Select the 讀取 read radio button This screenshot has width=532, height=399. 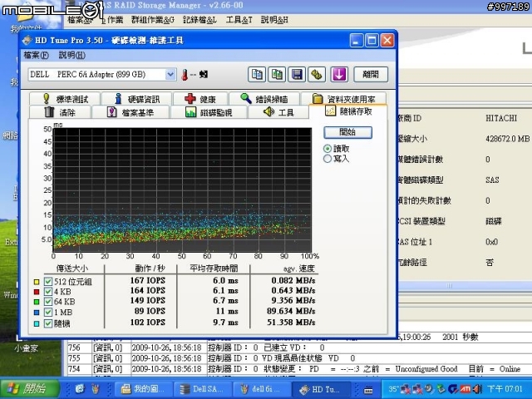[x=328, y=149]
